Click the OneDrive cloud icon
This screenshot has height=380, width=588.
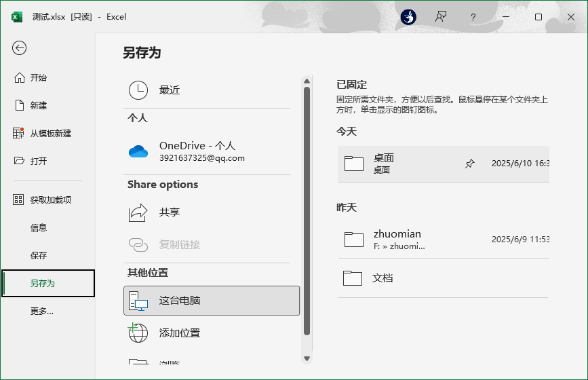[x=138, y=151]
